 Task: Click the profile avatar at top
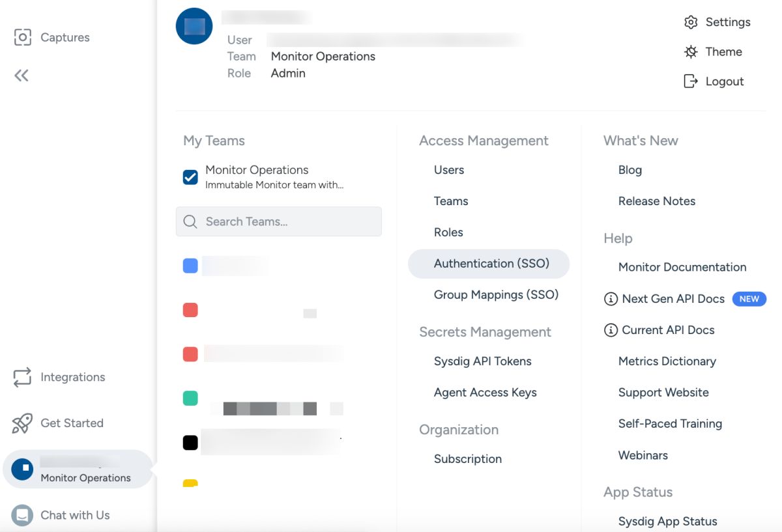[x=194, y=26]
